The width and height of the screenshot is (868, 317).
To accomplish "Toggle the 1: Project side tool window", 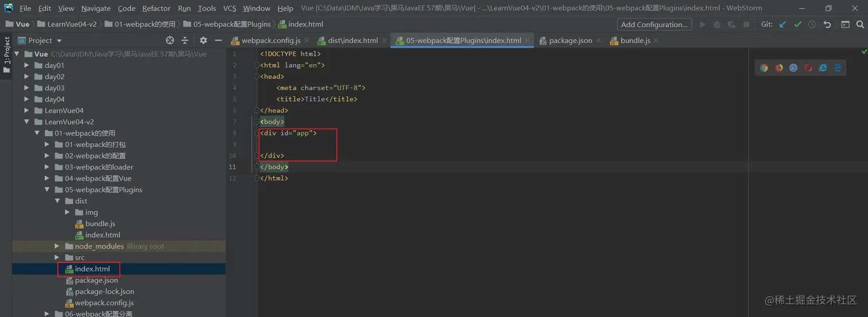I will (x=6, y=55).
